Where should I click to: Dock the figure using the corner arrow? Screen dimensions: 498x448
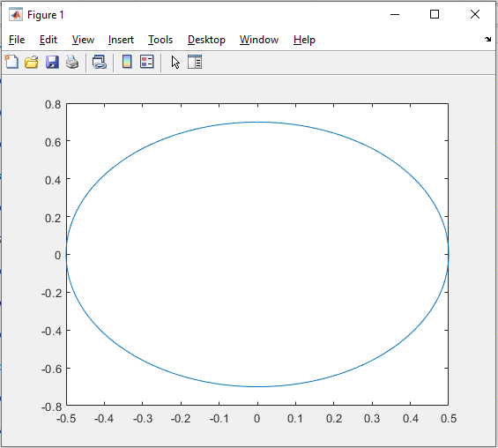click(x=487, y=40)
